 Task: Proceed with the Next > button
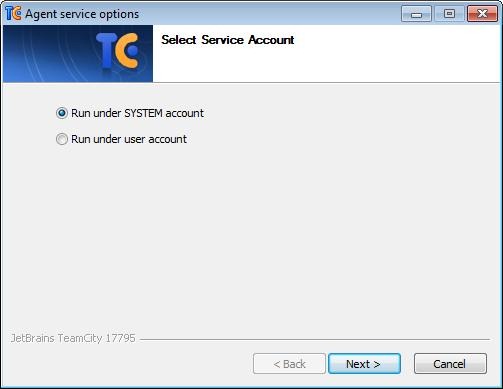pos(364,364)
